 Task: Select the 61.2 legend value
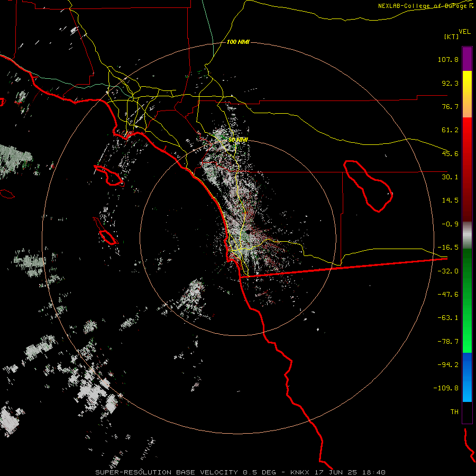pyautogui.click(x=450, y=130)
